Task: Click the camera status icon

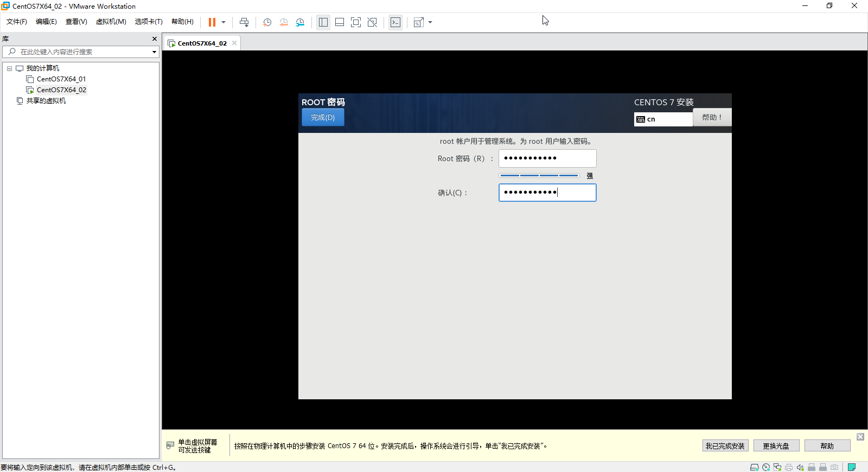Action: coord(834,467)
